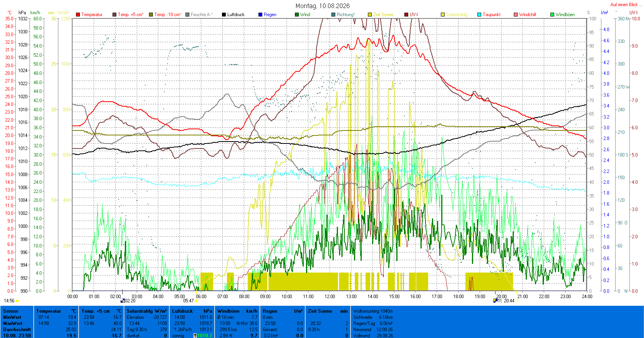Click the yellow Zeit Sonne legend swatch
Screen dimensions: 644x338
[370, 15]
